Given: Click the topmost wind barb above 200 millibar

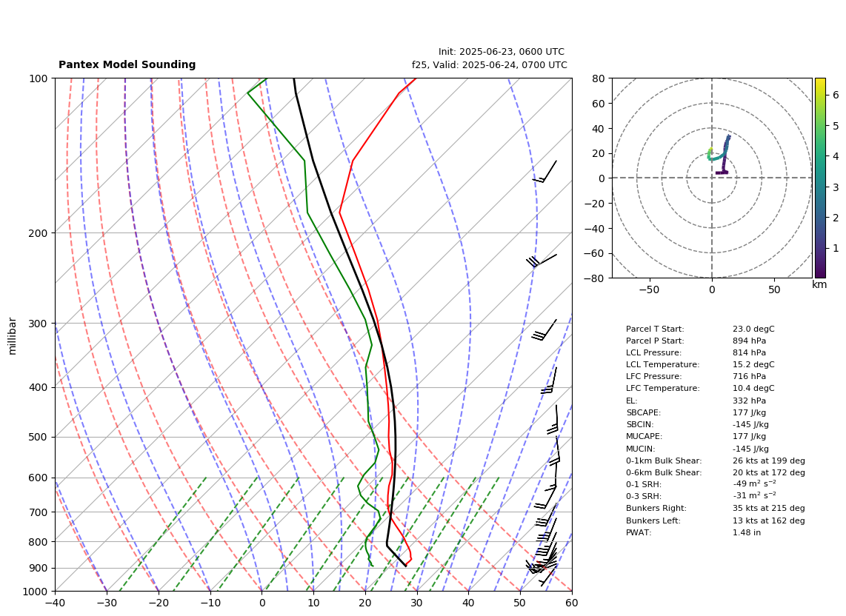Looking at the screenshot, I should coord(544,172).
